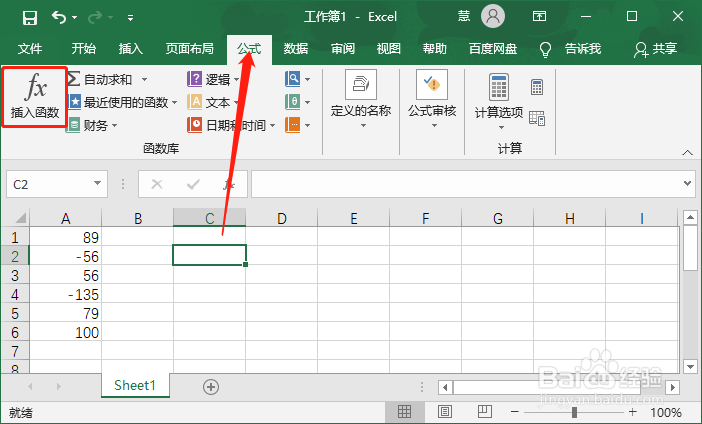
Task: Switch to the 百度网盘 tab
Action: click(x=493, y=48)
